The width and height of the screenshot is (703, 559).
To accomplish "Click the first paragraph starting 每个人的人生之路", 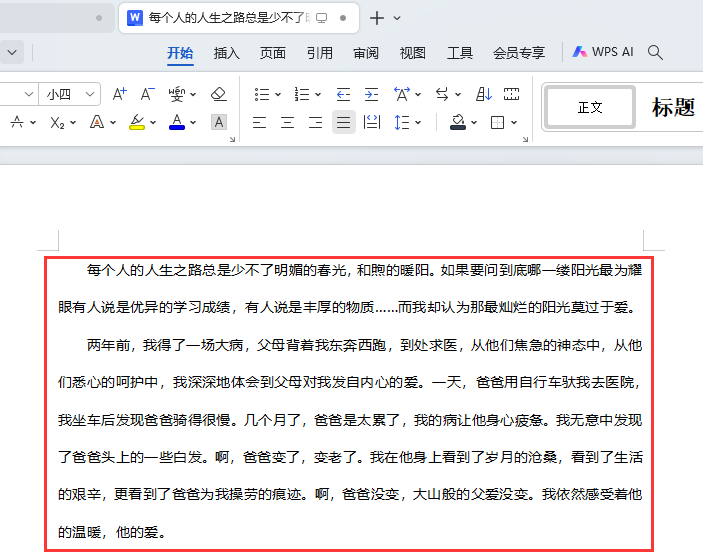I will (x=350, y=289).
